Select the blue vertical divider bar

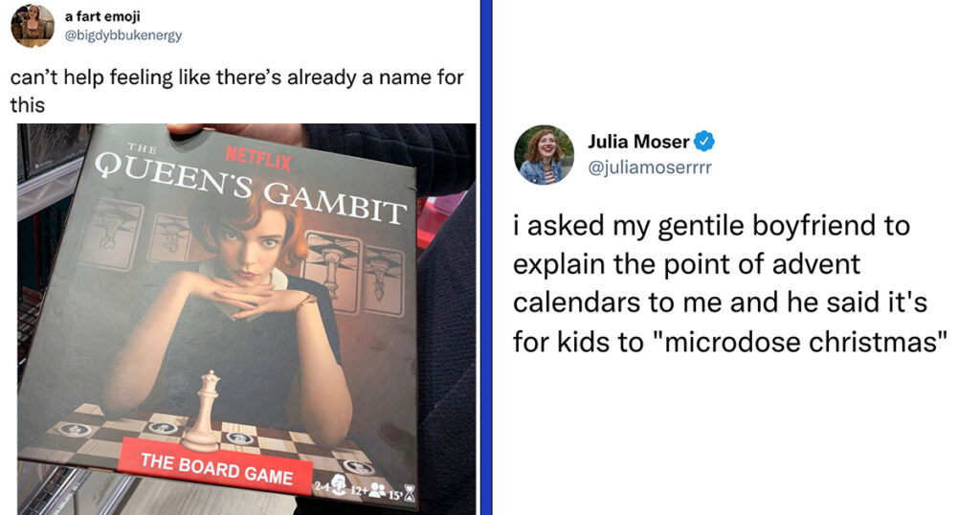tap(486, 257)
